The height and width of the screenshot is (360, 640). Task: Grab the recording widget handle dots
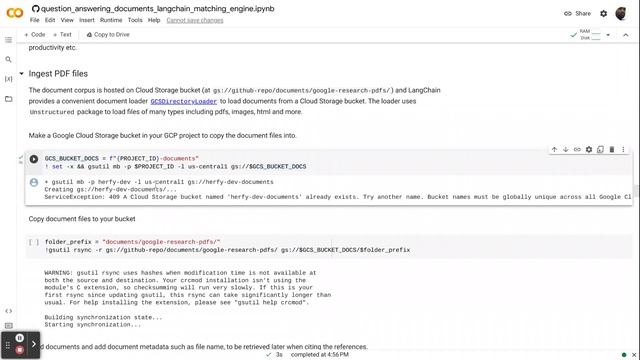pos(7,345)
